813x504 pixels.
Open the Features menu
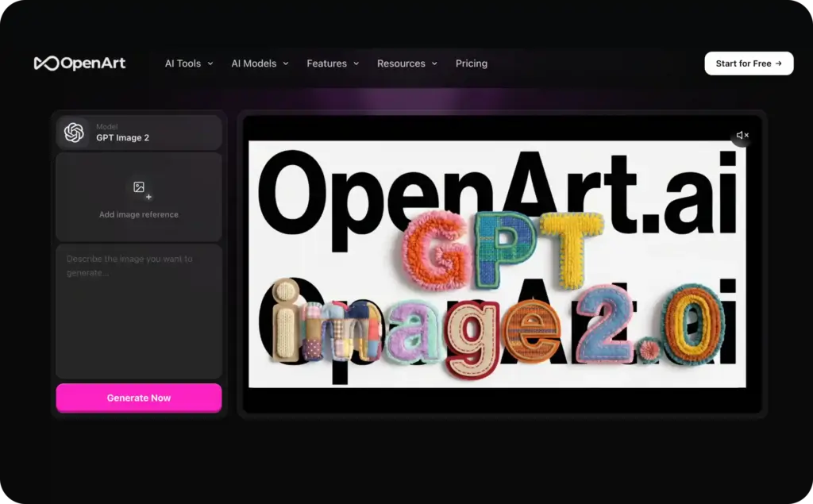pyautogui.click(x=333, y=63)
